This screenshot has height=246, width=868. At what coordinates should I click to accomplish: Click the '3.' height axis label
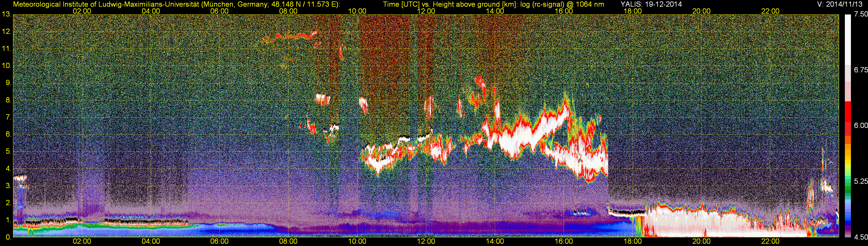(8, 186)
